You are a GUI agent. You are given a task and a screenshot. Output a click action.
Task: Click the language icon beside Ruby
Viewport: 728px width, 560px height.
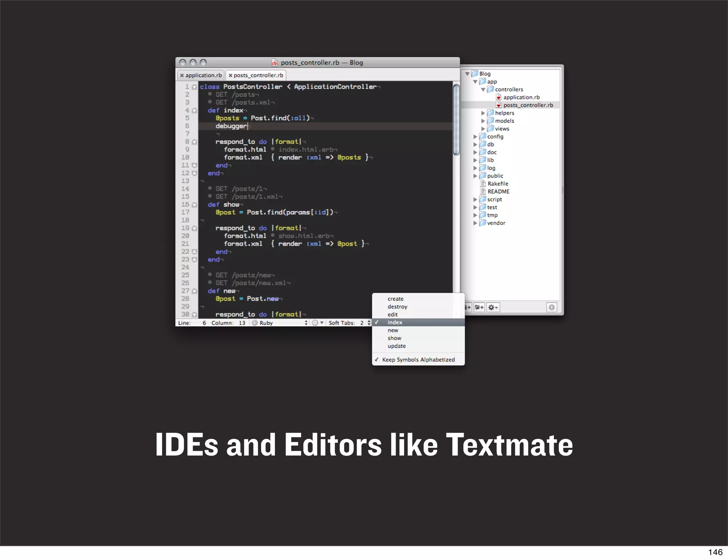coord(255,323)
